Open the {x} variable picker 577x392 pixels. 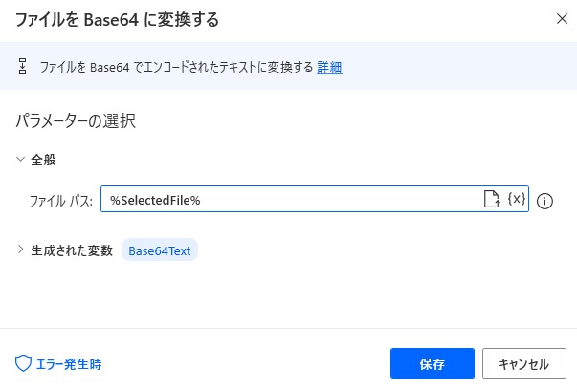[x=517, y=199]
